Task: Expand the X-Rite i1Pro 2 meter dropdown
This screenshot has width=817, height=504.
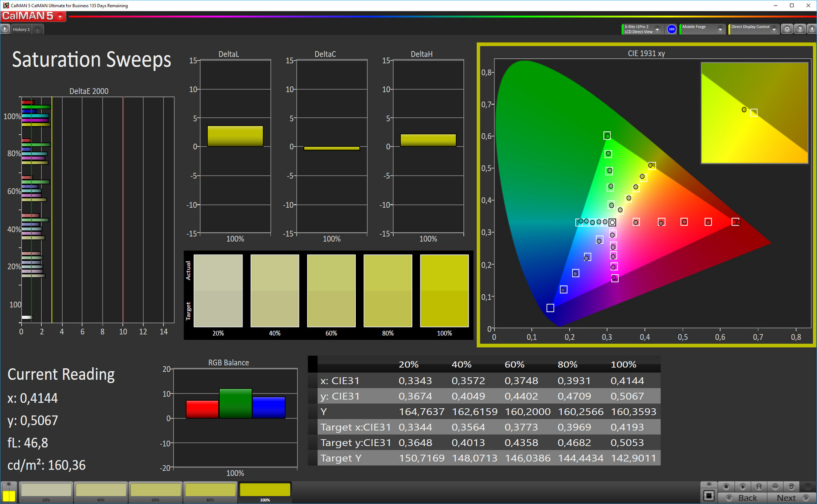Action: (x=657, y=29)
